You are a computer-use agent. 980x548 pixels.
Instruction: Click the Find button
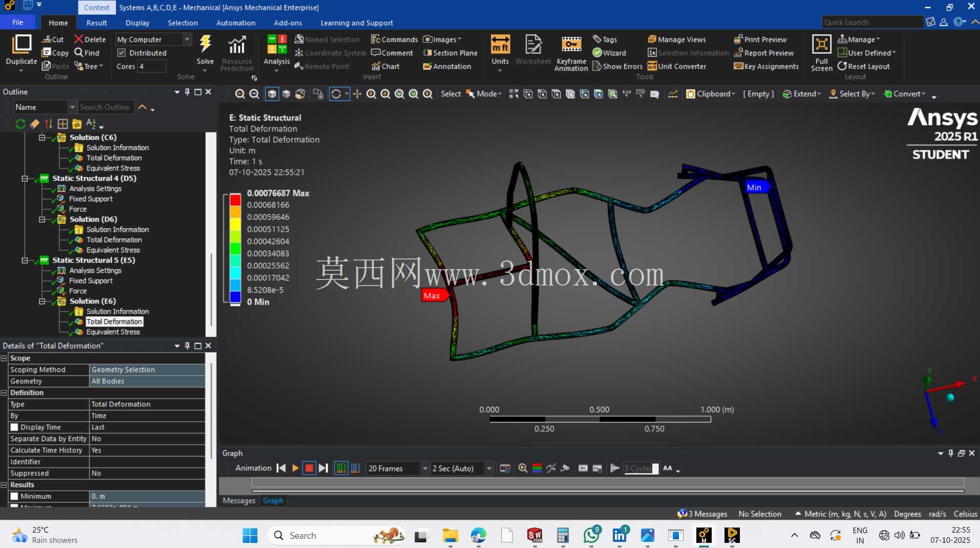coord(87,53)
